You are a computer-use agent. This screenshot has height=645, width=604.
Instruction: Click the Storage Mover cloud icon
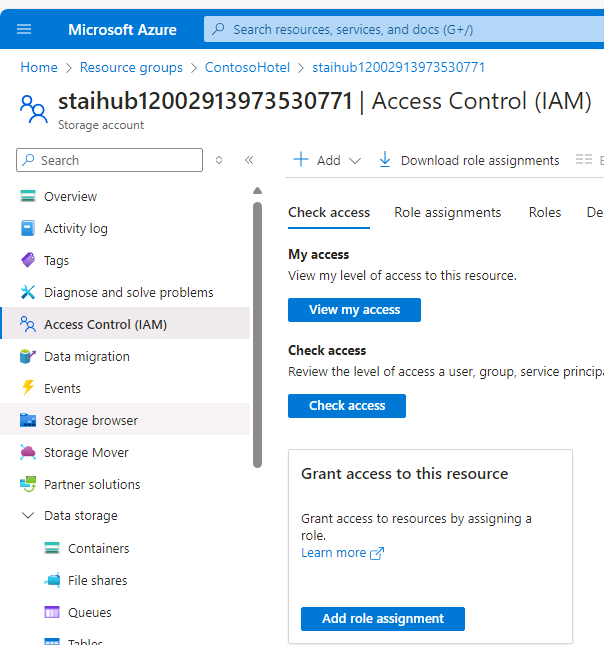pos(28,452)
